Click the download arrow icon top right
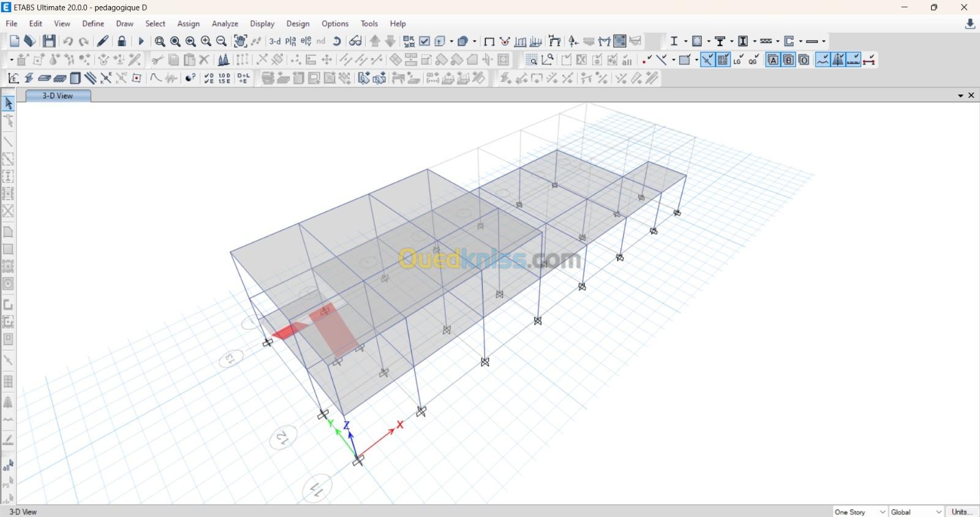The width and height of the screenshot is (980, 517). (970, 24)
